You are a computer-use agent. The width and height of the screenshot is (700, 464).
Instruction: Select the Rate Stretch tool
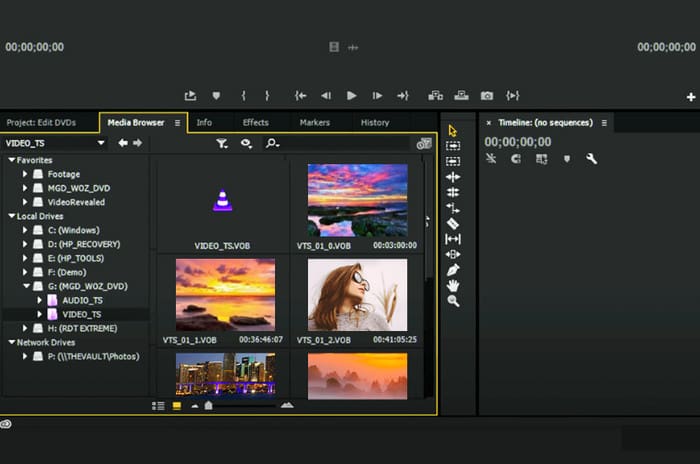[453, 208]
